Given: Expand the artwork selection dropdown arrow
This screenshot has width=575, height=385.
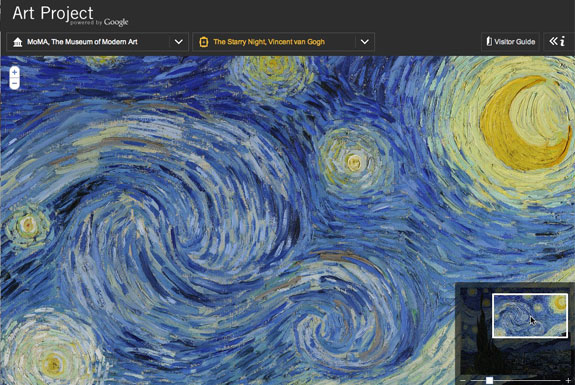Looking at the screenshot, I should [365, 42].
